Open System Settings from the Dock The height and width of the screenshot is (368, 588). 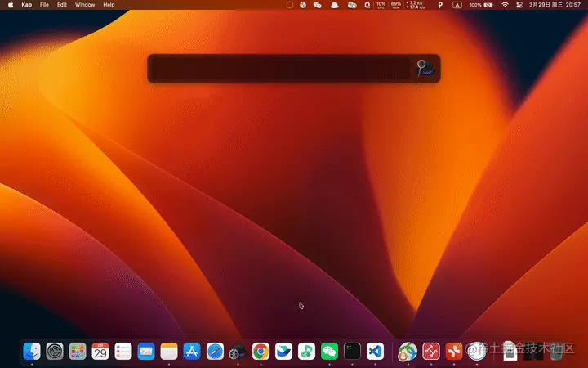point(55,352)
